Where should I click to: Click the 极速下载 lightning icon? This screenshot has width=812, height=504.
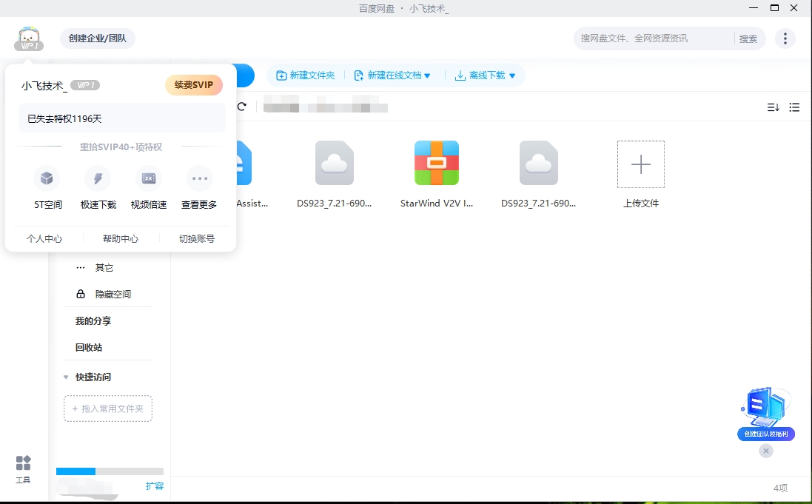click(x=98, y=178)
